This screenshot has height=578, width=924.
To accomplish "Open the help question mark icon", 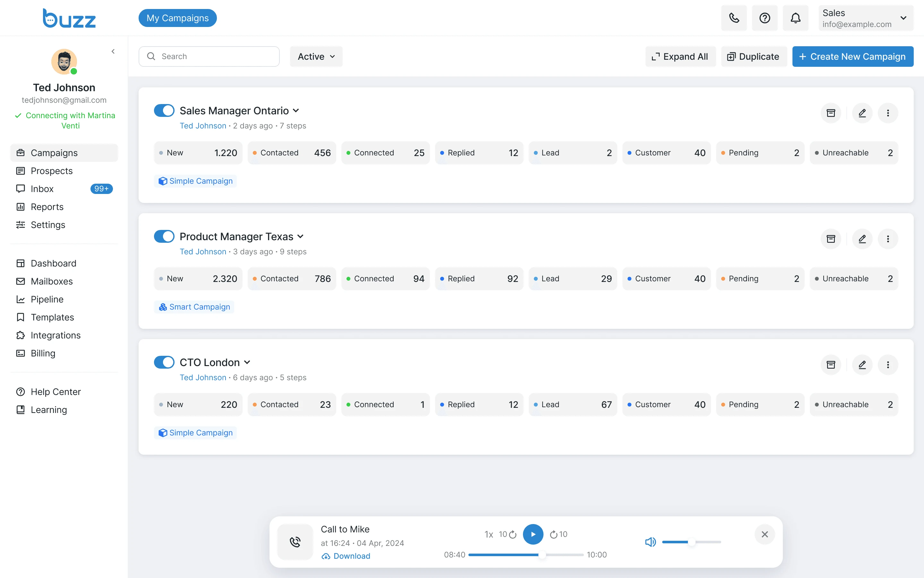I will (x=765, y=18).
